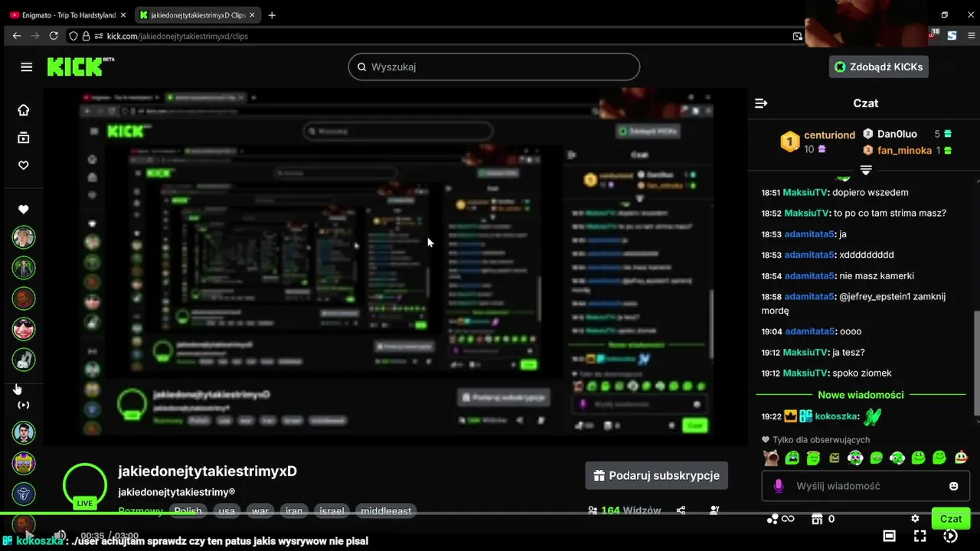Image resolution: width=980 pixels, height=551 pixels.
Task: Click the video play button
Action: pyautogui.click(x=28, y=536)
